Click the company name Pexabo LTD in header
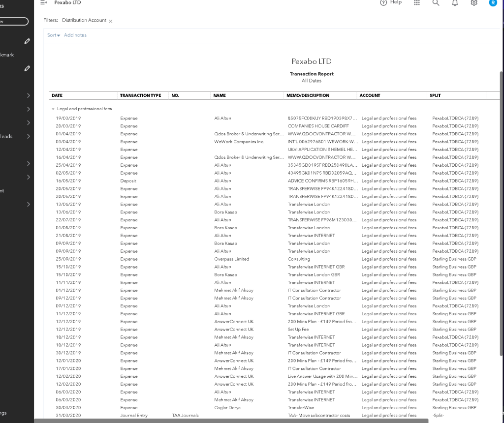Screen dimensions: 504x423 pyautogui.click(x=67, y=2)
